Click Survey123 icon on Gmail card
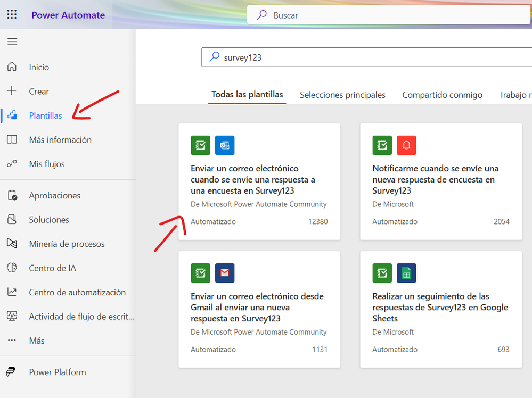 click(201, 273)
